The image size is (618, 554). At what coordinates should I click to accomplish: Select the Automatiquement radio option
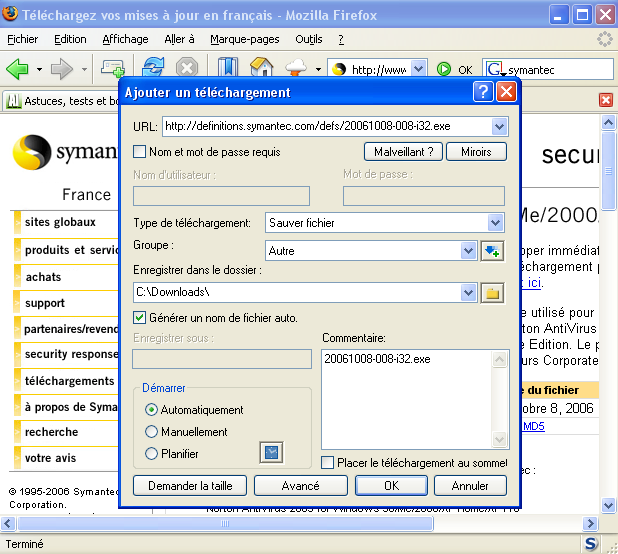151,410
